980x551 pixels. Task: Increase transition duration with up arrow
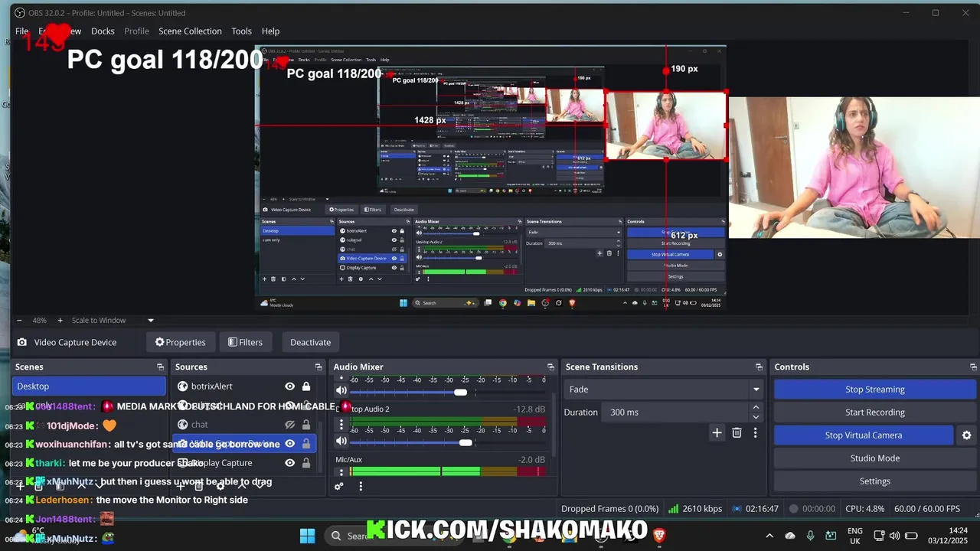[756, 408]
